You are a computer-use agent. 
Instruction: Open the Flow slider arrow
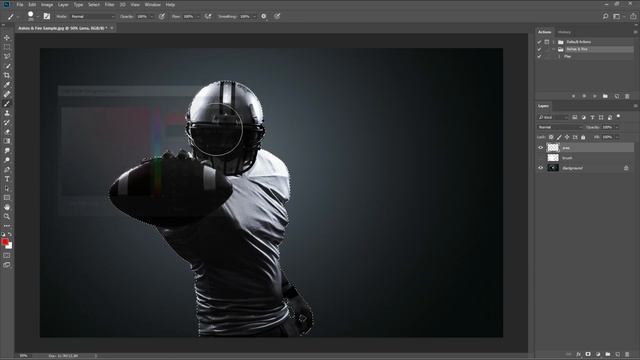(x=198, y=17)
